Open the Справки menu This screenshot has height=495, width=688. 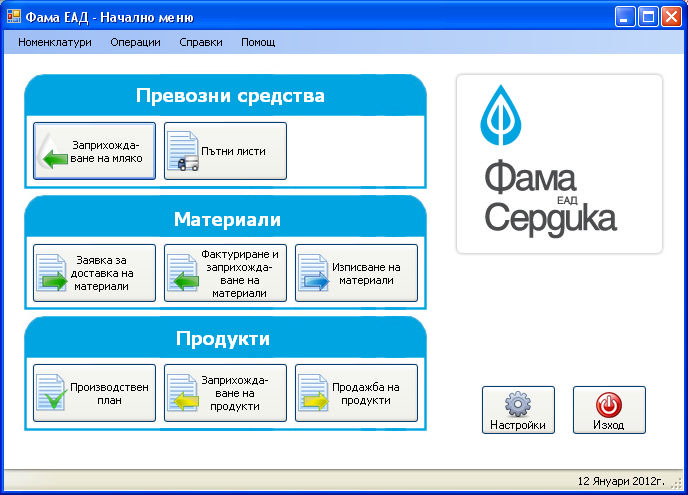201,42
